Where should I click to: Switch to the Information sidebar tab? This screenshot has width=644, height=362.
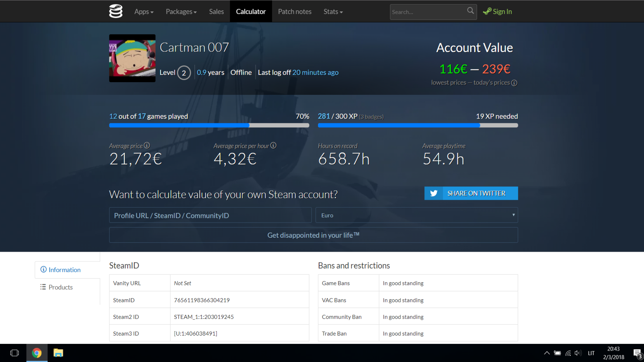click(x=67, y=270)
